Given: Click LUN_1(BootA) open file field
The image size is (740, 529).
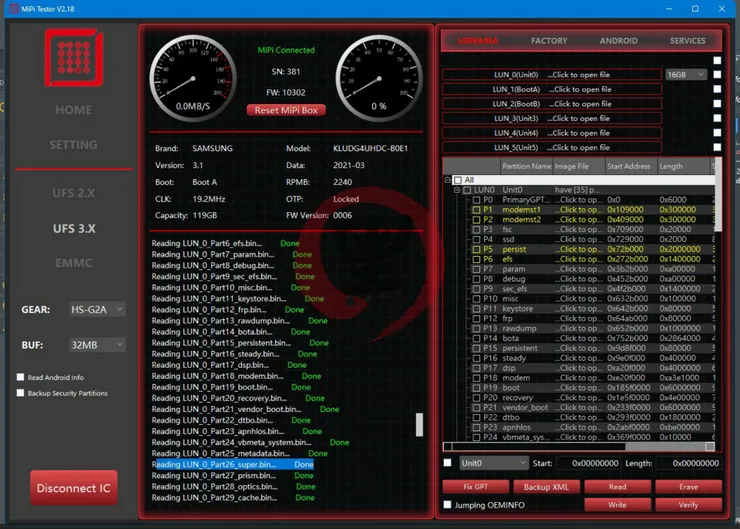Looking at the screenshot, I should pyautogui.click(x=552, y=89).
